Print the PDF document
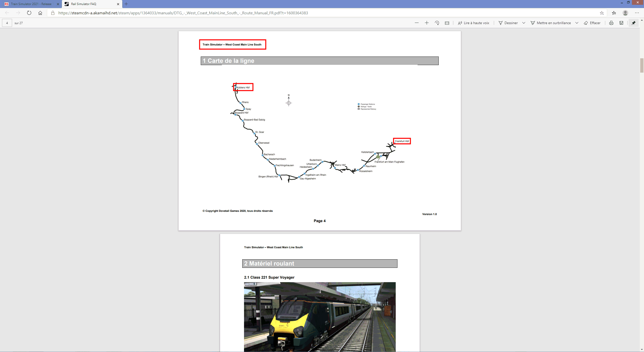This screenshot has height=352, width=644. pos(611,23)
